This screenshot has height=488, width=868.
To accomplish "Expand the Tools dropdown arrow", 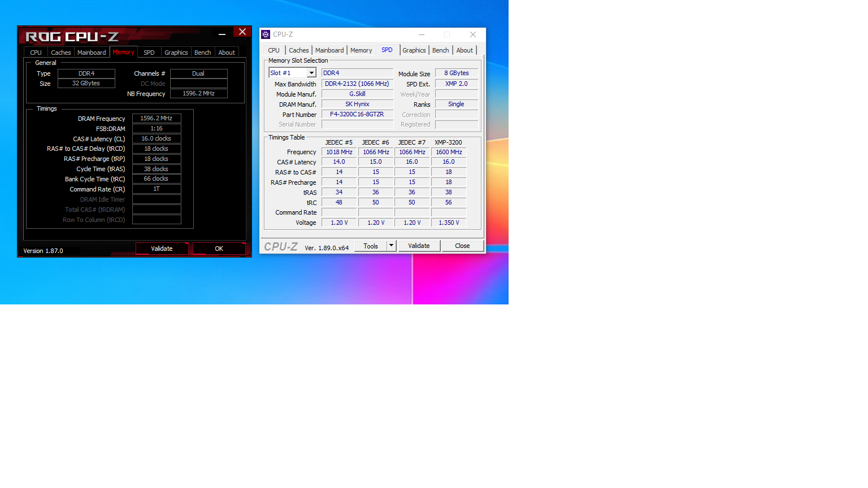I will [x=391, y=246].
